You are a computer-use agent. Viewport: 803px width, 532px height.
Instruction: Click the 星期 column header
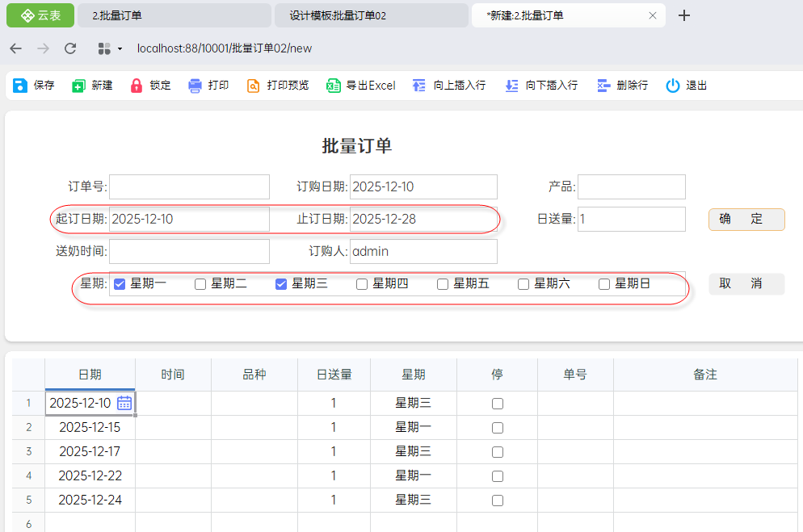(414, 375)
